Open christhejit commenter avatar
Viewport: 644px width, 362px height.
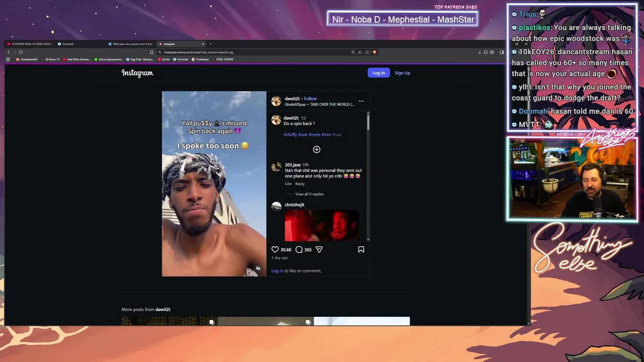276,206
